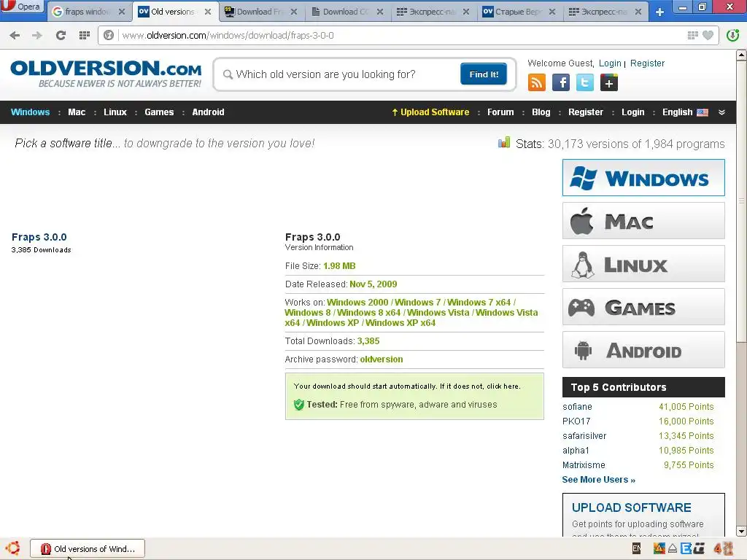The height and width of the screenshot is (560, 747).
Task: Click the blue E tray icon
Action: (x=686, y=548)
